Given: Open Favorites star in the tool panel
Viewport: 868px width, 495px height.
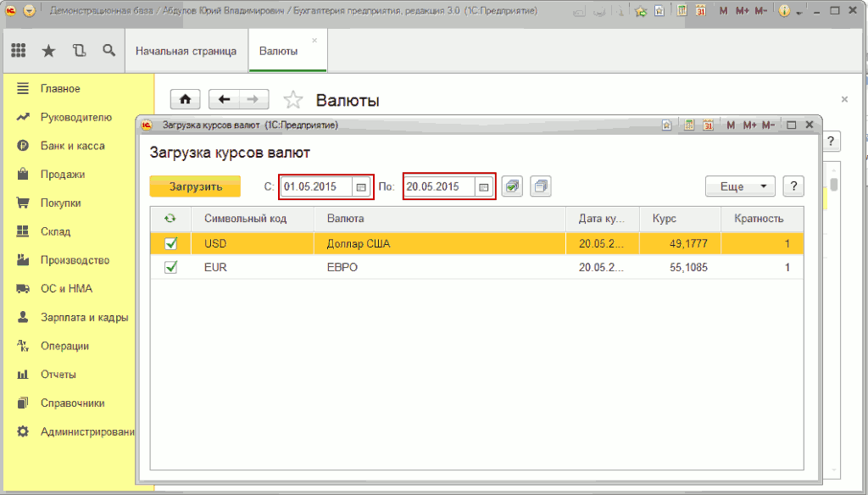Looking at the screenshot, I should pyautogui.click(x=48, y=51).
